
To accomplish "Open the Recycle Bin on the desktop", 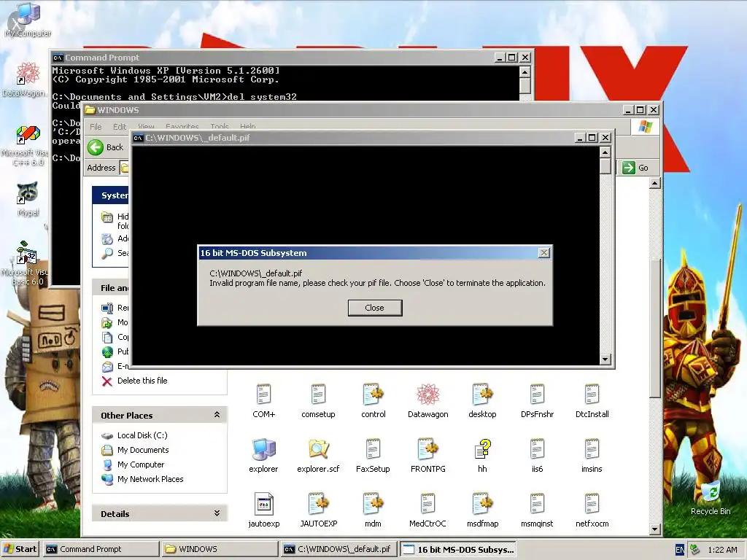I will tap(711, 499).
